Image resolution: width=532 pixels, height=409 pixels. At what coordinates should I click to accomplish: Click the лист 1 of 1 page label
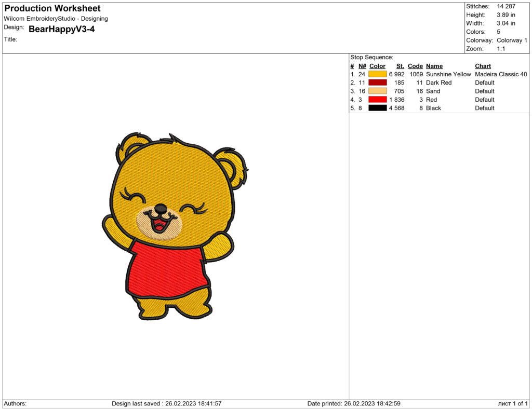pyautogui.click(x=513, y=402)
